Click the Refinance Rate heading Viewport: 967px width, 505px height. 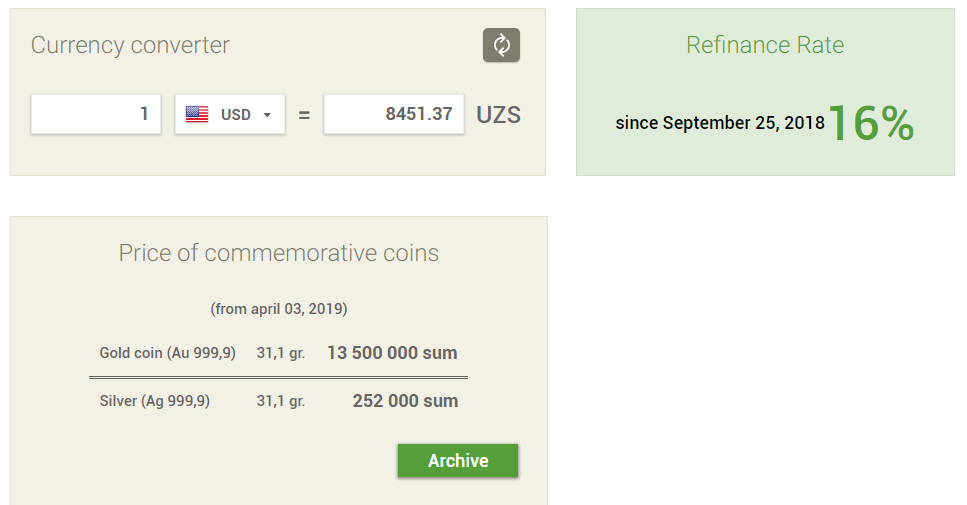(765, 45)
